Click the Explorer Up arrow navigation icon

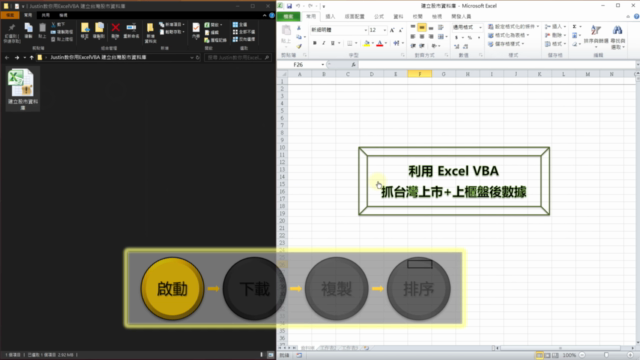[x=31, y=58]
